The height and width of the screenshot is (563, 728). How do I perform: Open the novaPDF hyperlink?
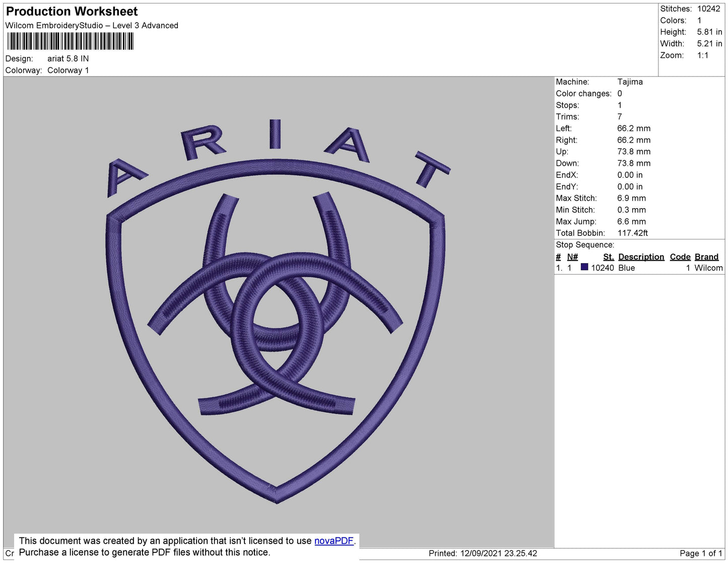tap(334, 541)
